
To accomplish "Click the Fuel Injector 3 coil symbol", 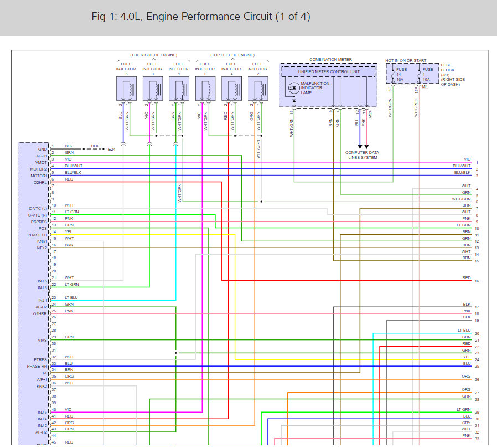I will click(153, 89).
